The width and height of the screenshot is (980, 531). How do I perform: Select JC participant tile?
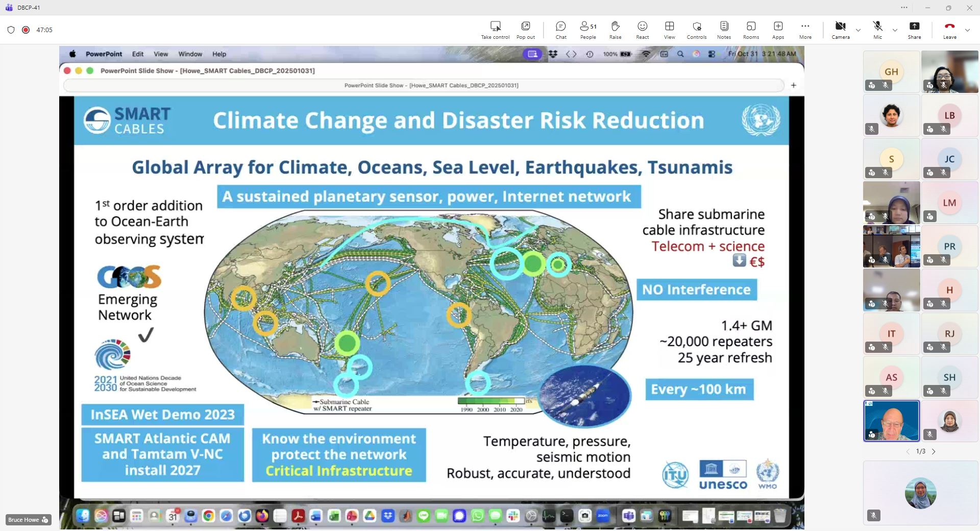tap(949, 159)
